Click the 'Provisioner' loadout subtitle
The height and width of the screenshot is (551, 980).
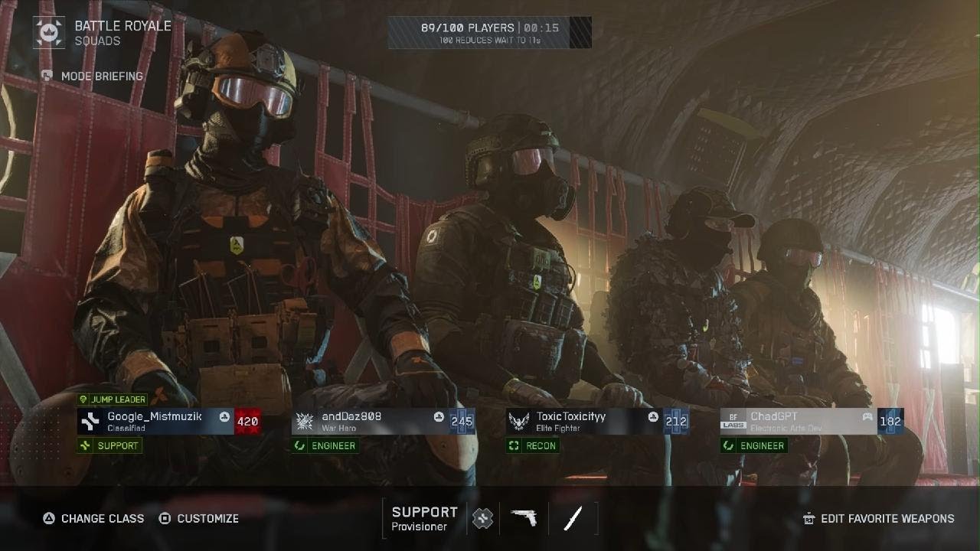pyautogui.click(x=420, y=527)
